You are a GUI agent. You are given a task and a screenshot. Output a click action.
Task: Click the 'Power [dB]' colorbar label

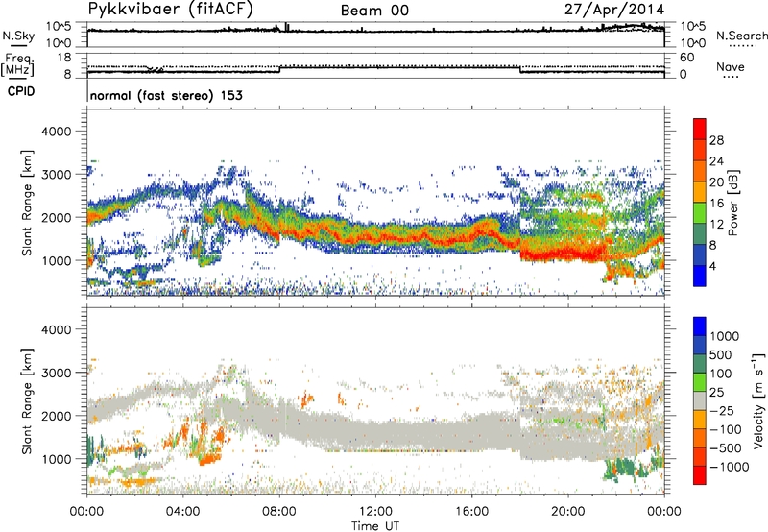732,203
